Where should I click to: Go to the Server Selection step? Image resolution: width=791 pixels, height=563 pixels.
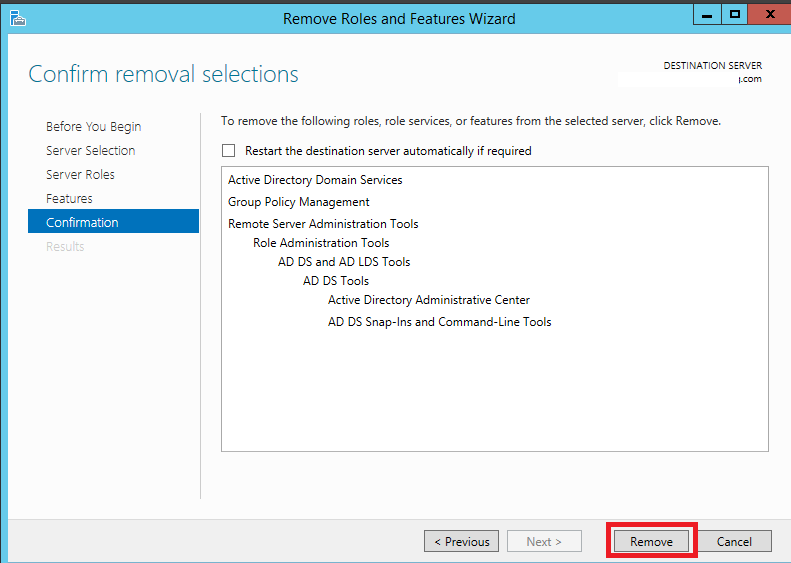click(x=90, y=150)
